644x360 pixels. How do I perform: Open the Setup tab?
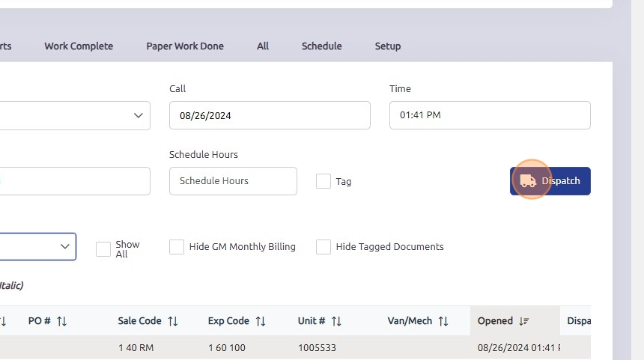pos(388,46)
